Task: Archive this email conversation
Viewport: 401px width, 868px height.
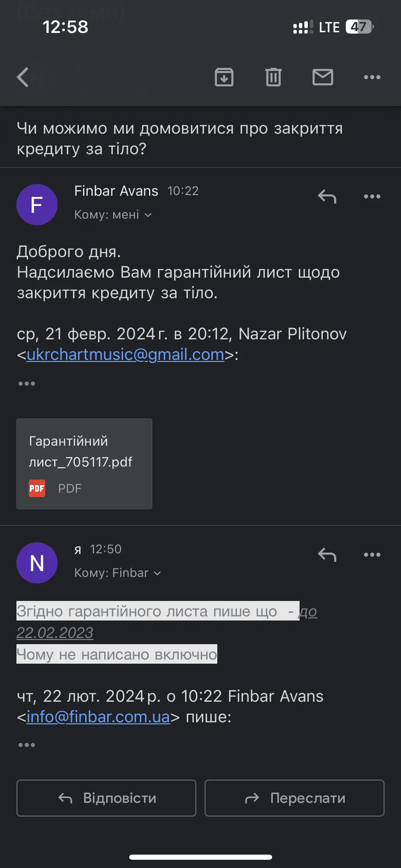Action: 224,77
